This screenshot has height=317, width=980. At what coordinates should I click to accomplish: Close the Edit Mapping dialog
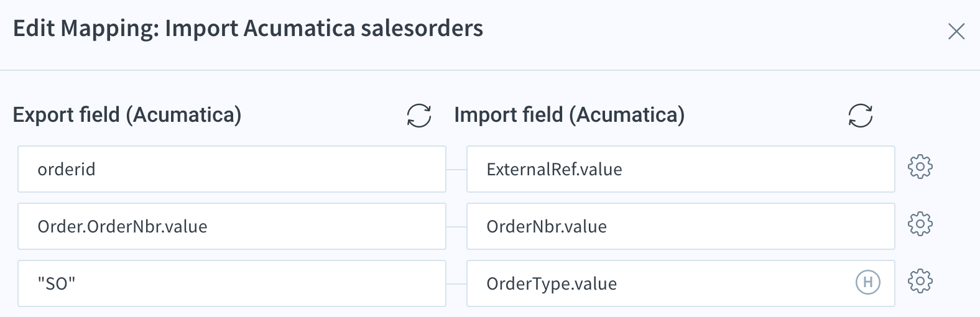(x=956, y=31)
